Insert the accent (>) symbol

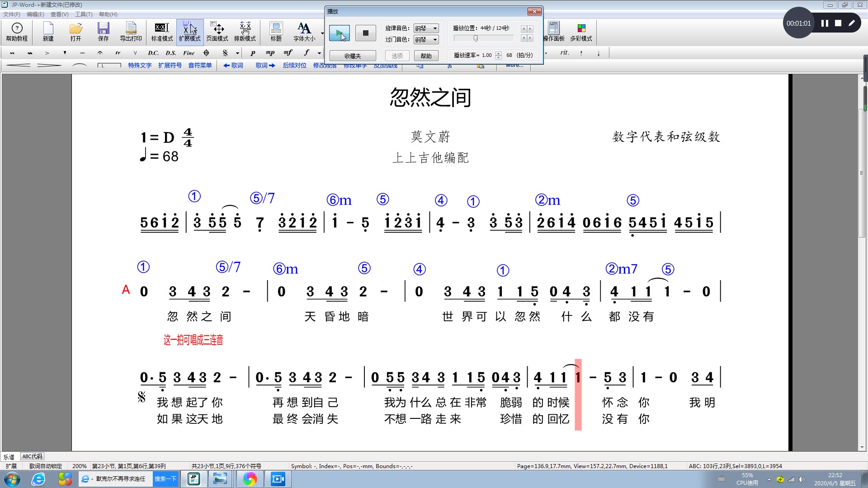point(47,53)
